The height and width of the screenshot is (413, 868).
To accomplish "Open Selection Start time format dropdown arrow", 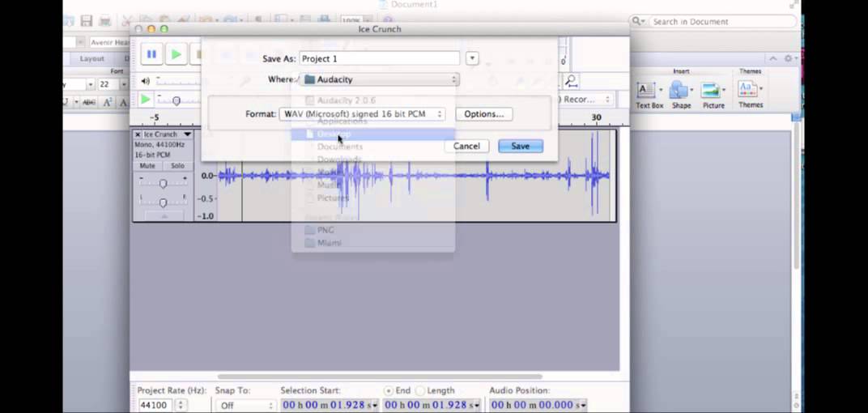I will click(376, 406).
